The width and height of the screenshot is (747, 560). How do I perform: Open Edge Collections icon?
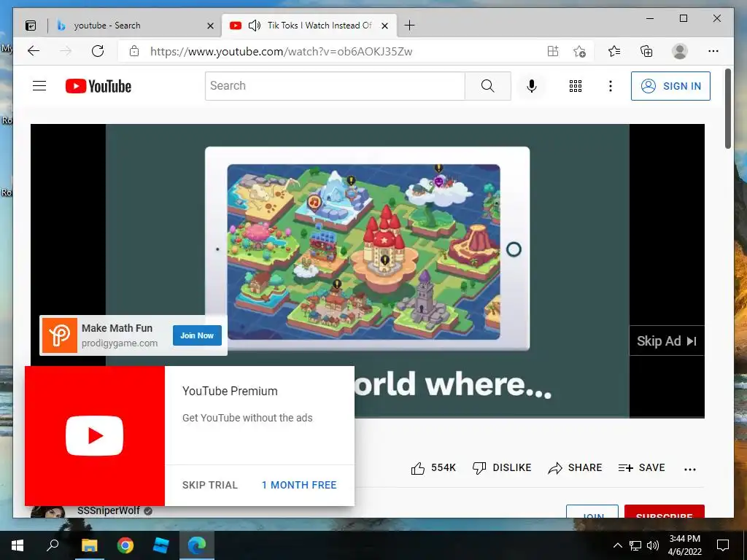(x=646, y=51)
